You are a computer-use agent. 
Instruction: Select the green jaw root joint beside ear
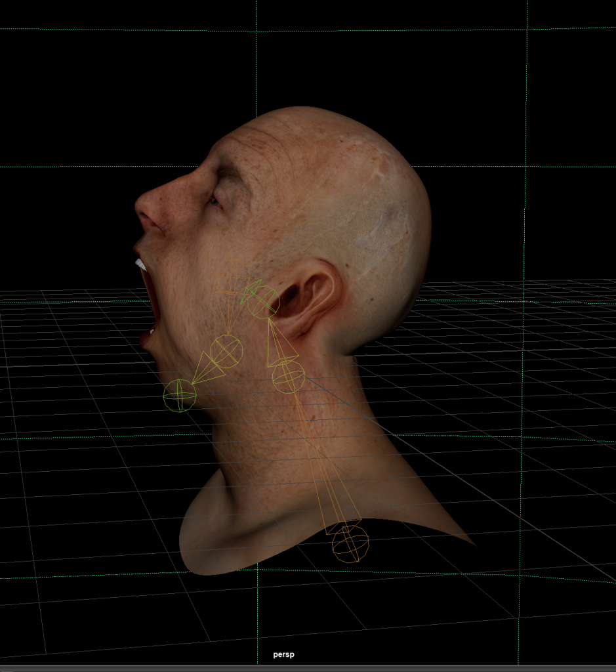pos(263,302)
